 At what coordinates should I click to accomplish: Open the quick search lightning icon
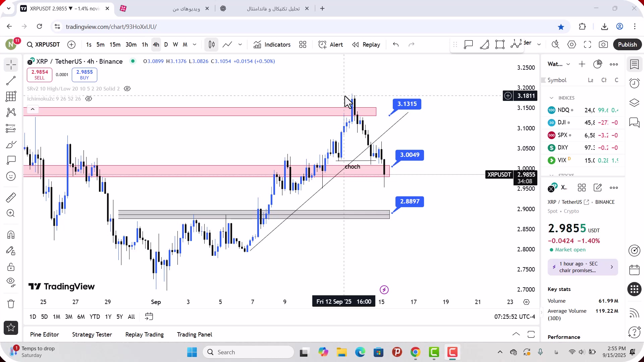(555, 45)
